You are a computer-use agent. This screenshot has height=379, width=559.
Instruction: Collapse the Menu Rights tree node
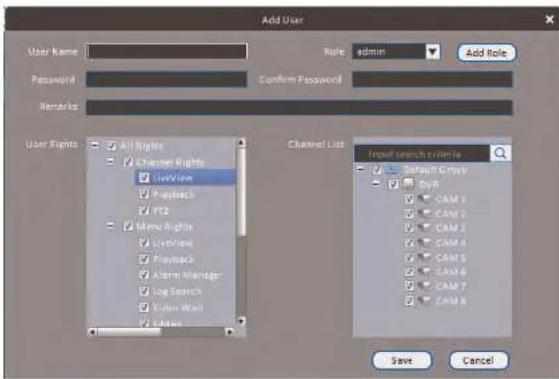click(x=111, y=226)
